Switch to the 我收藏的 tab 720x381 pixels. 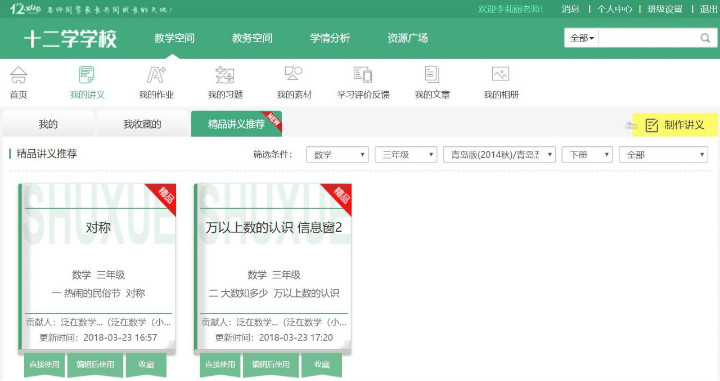(142, 124)
